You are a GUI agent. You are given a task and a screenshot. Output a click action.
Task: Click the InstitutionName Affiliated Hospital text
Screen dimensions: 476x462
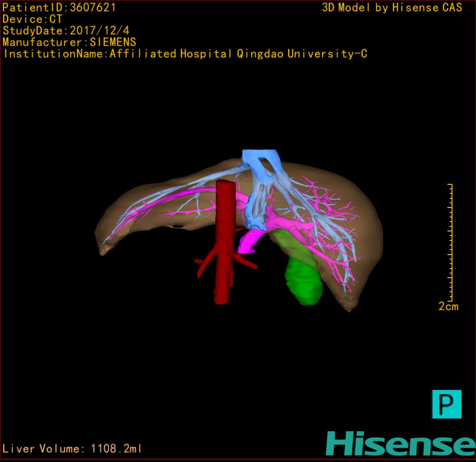[x=186, y=54]
